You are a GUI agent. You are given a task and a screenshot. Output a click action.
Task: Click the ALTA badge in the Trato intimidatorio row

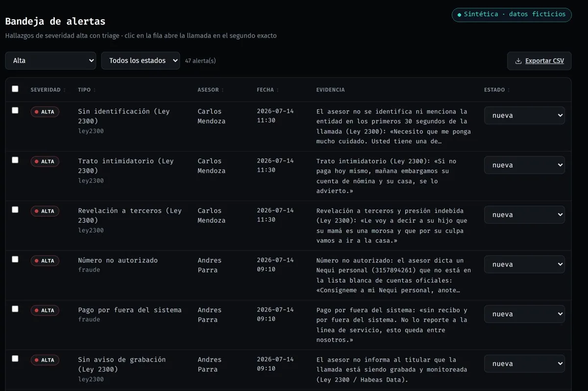45,161
